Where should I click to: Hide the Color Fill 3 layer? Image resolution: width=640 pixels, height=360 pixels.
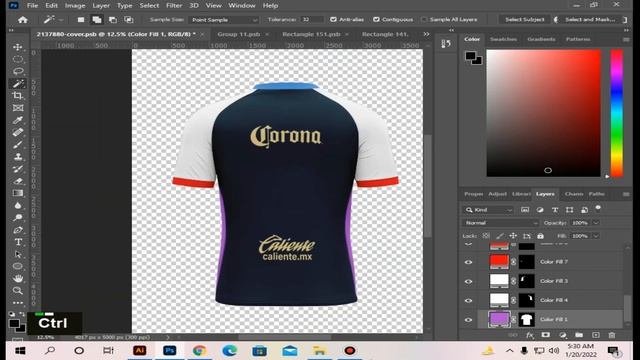pos(469,281)
